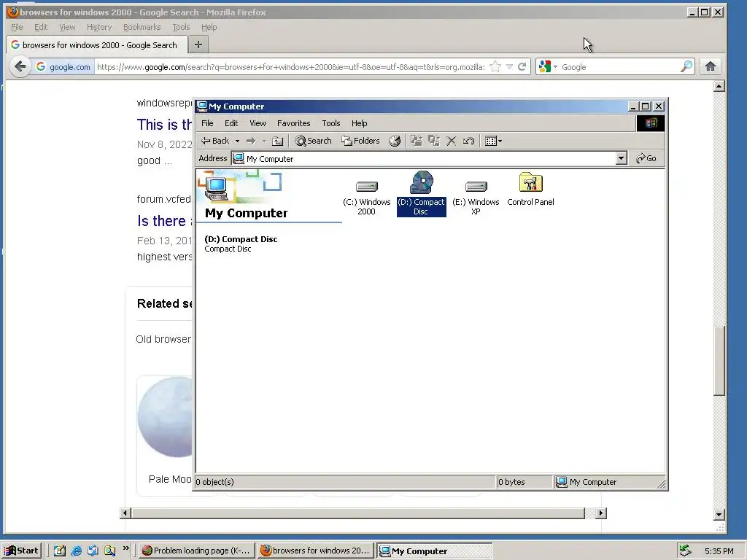This screenshot has width=747, height=560.
Task: Open View menu in My Computer
Action: [258, 123]
